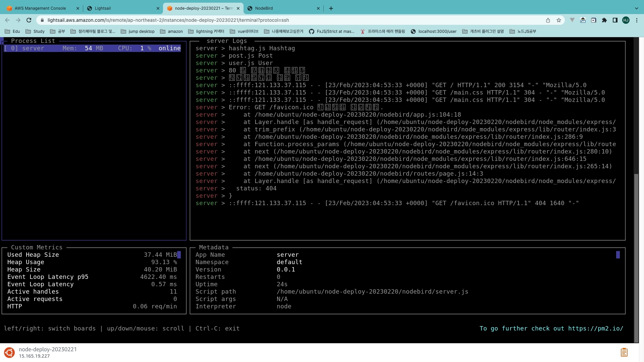
Task: Select the node-deploy-20230221 terminal tab
Action: 204,8
